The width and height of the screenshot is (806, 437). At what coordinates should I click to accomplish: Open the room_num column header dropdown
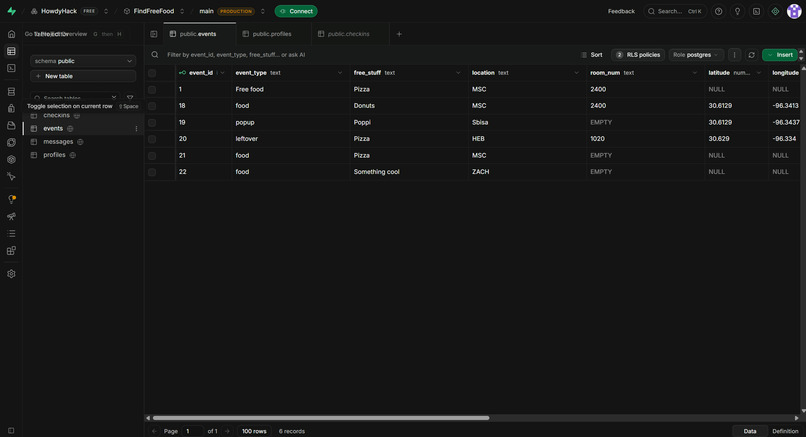pyautogui.click(x=694, y=73)
